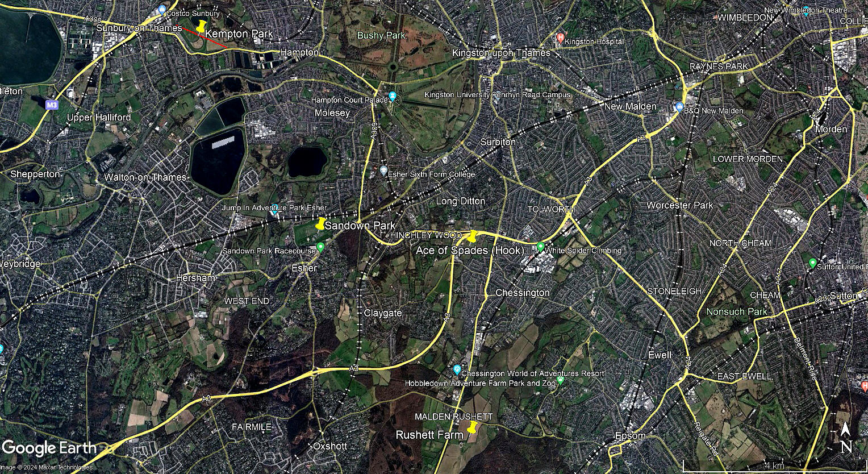Click the Bushy Park label
The height and width of the screenshot is (474, 868).
[x=381, y=35]
